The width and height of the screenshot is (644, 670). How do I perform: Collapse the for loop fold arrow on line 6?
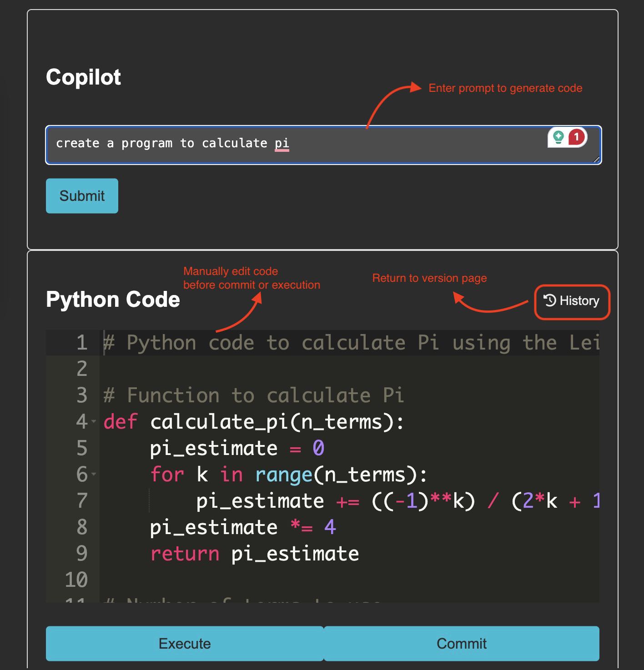94,475
